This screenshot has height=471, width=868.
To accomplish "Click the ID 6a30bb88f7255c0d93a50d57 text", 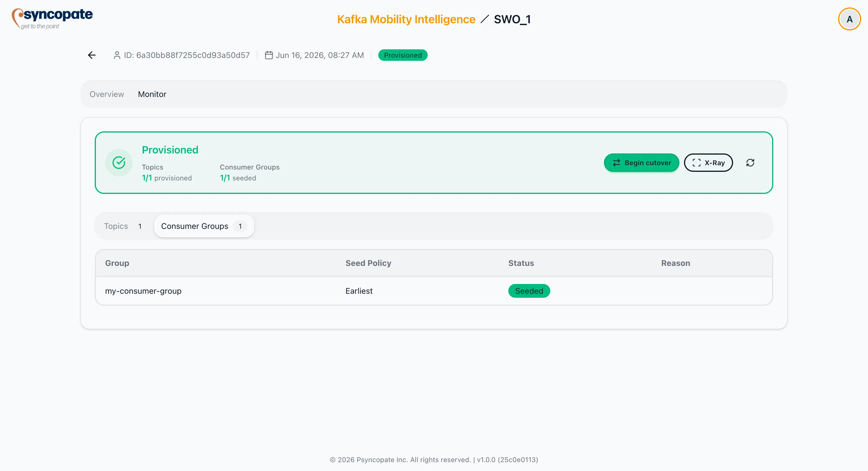I will point(187,55).
